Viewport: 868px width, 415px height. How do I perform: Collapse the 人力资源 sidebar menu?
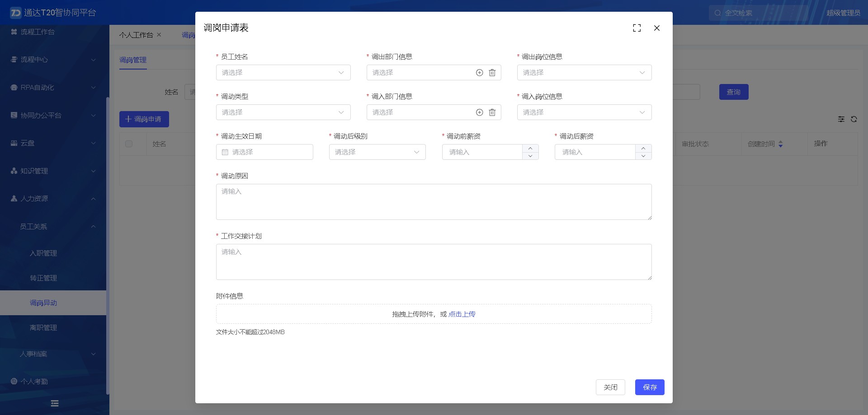[94, 199]
